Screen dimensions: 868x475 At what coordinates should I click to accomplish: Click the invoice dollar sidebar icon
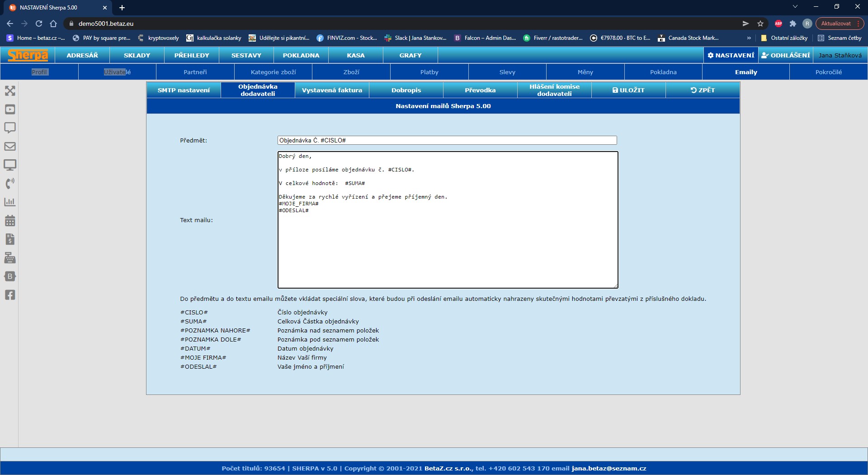pyautogui.click(x=10, y=239)
